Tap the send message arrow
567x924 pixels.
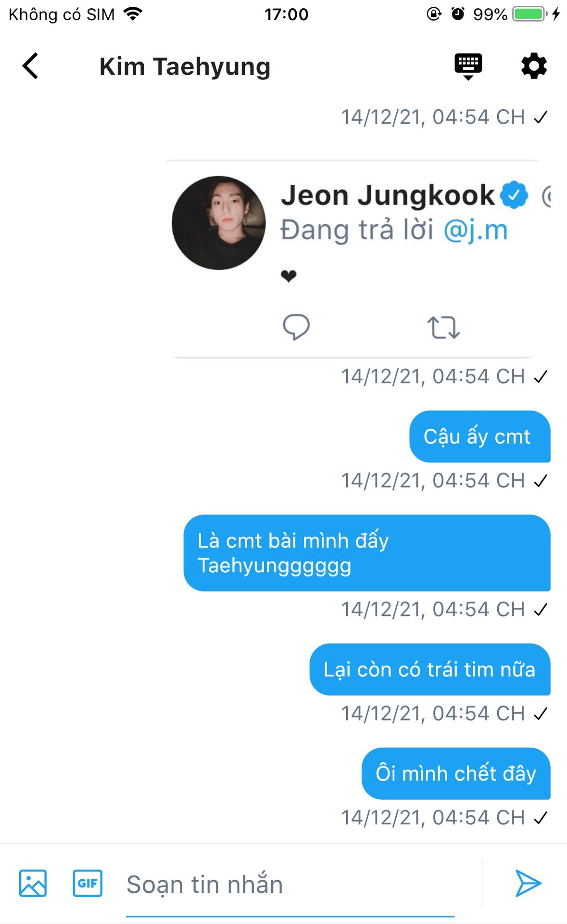pyautogui.click(x=528, y=883)
